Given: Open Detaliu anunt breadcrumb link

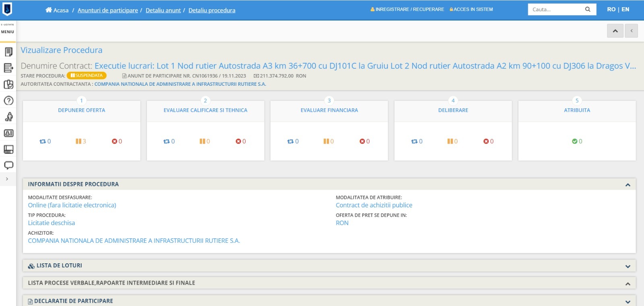Looking at the screenshot, I should pos(163,10).
